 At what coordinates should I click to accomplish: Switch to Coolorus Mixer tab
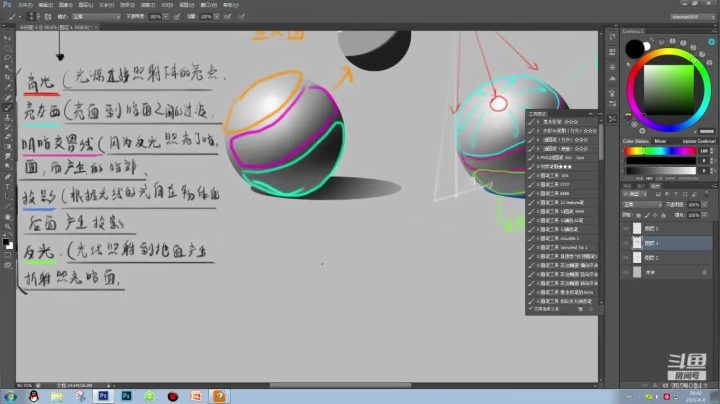point(660,141)
